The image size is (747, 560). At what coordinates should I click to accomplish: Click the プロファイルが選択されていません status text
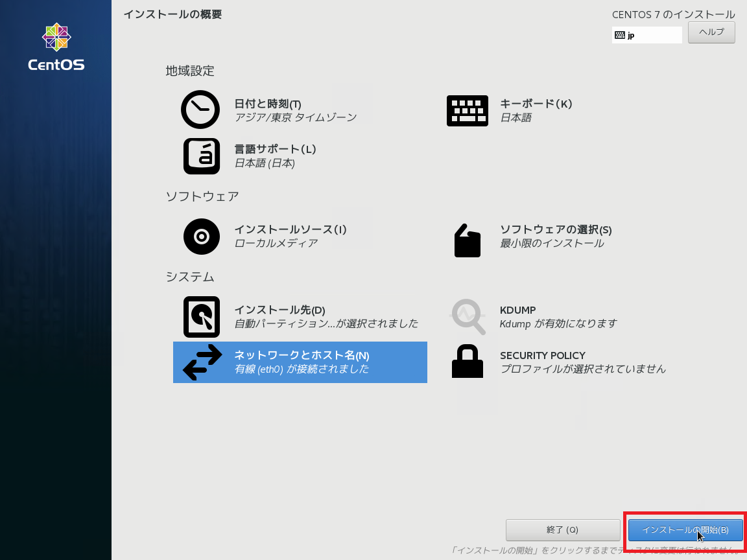click(x=583, y=369)
